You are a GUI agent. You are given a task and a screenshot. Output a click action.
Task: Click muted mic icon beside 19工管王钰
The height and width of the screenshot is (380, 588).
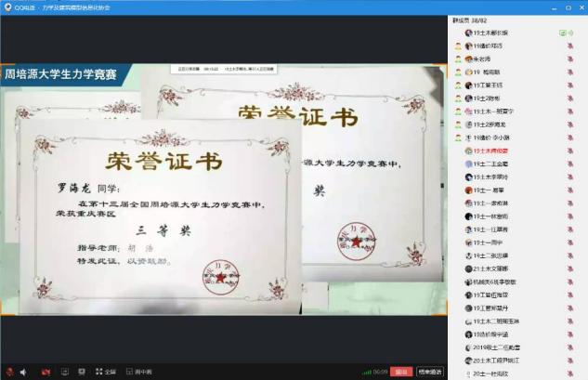coord(570,84)
